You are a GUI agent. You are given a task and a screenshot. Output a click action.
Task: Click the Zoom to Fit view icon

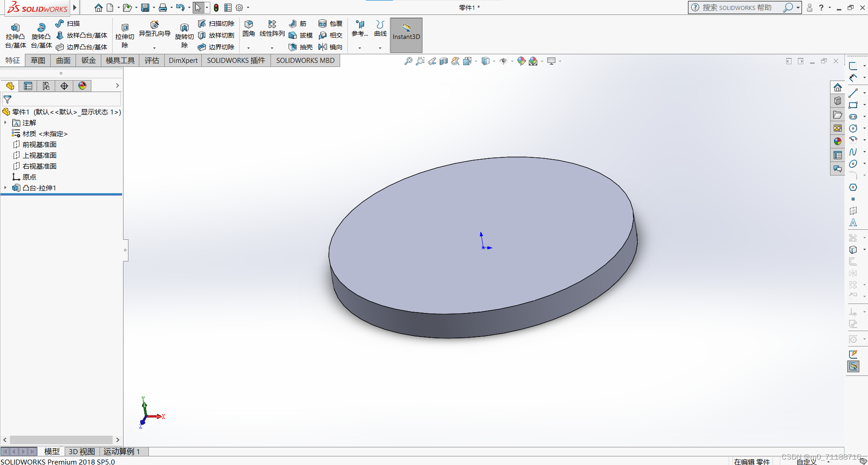pyautogui.click(x=408, y=61)
